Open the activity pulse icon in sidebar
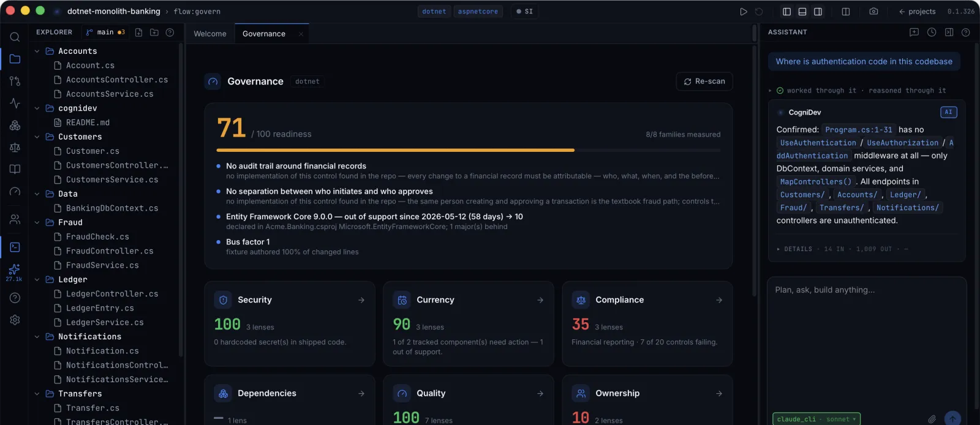 [x=15, y=103]
